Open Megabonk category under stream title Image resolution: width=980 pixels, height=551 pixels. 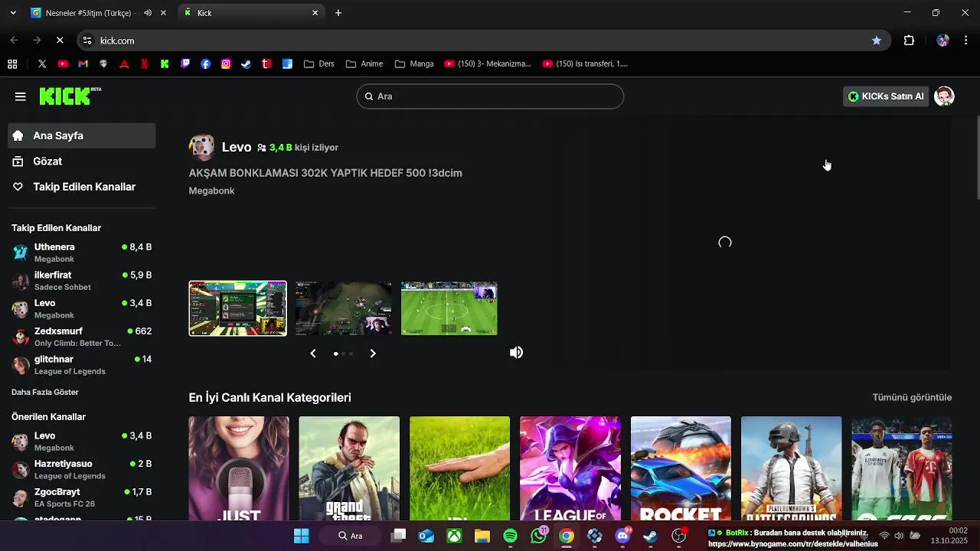click(x=211, y=191)
